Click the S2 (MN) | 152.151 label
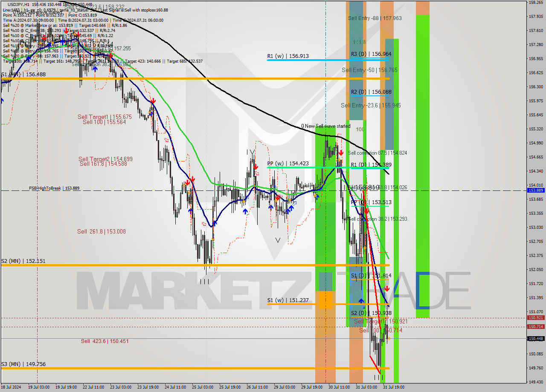546x392 pixels. click(x=23, y=261)
